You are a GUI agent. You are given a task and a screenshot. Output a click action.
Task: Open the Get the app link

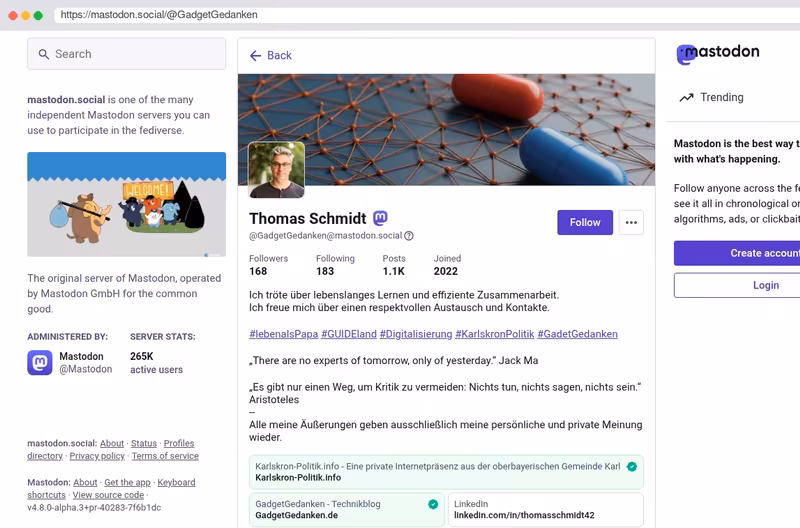[128, 483]
